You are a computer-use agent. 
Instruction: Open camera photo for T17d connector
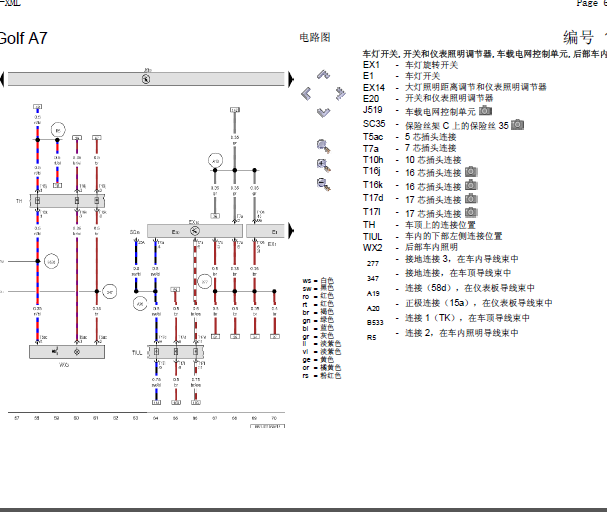click(x=471, y=199)
